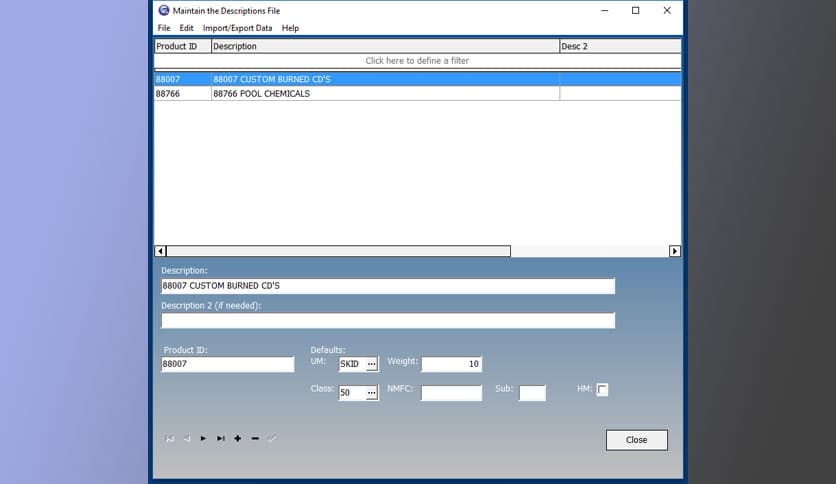Viewport: 836px width, 484px height.
Task: Open the UM lookup dropdown
Action: (x=372, y=364)
